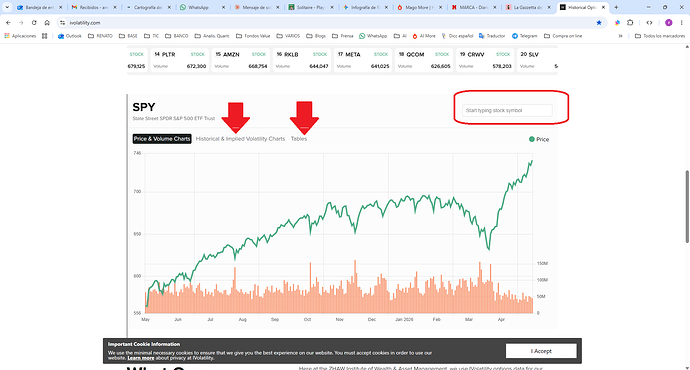Click the SPY ticker heading
690x370 pixels.
pyautogui.click(x=144, y=107)
